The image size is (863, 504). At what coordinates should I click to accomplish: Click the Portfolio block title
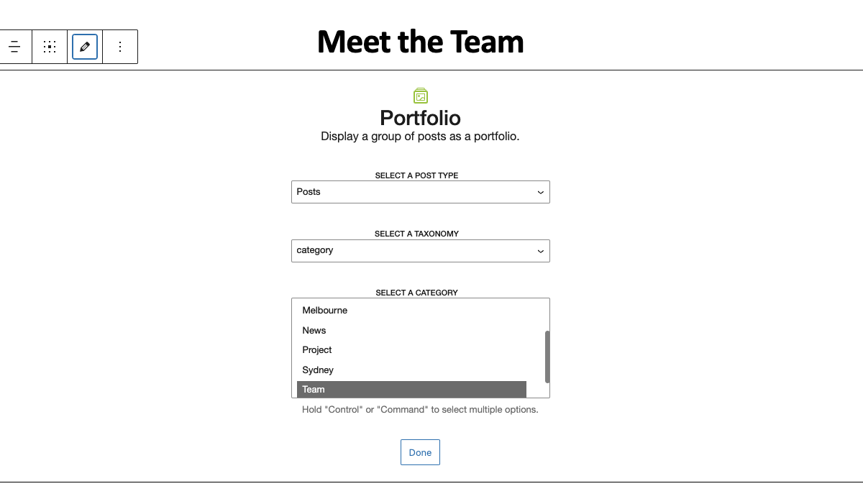point(421,117)
